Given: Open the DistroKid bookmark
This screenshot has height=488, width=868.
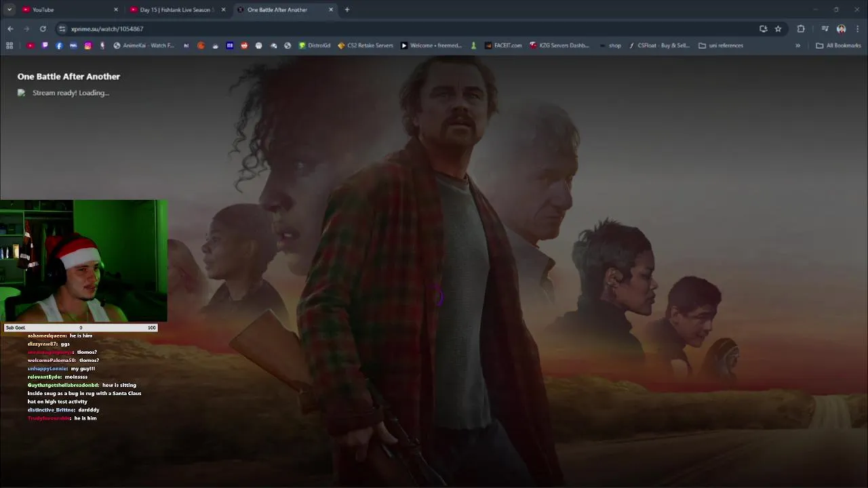Looking at the screenshot, I should click(x=315, y=45).
